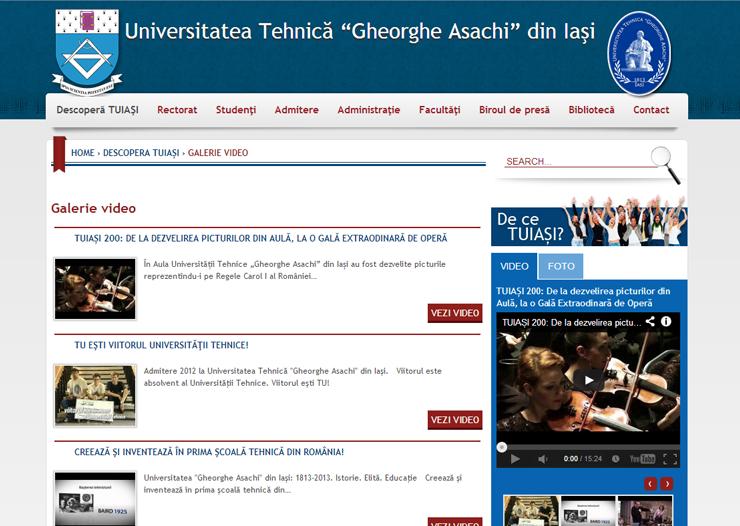
Task: Click the 1813-2013 Istorie description text
Action: pyautogui.click(x=303, y=484)
